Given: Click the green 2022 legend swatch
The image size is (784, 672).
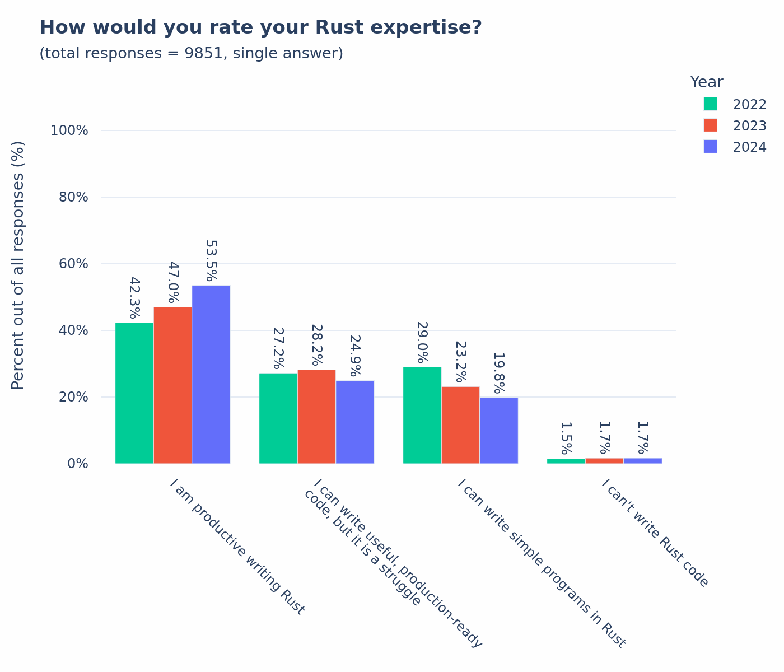Looking at the screenshot, I should point(710,104).
